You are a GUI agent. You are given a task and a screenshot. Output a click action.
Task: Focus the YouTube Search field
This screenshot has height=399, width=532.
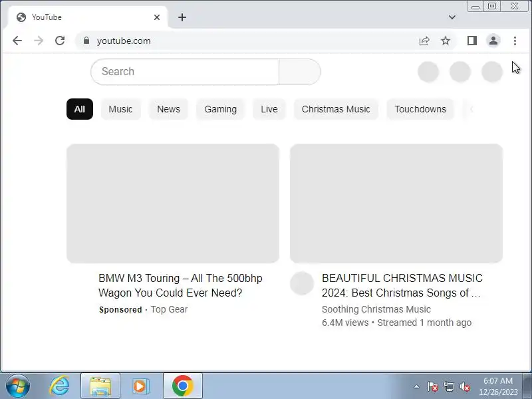click(x=185, y=72)
